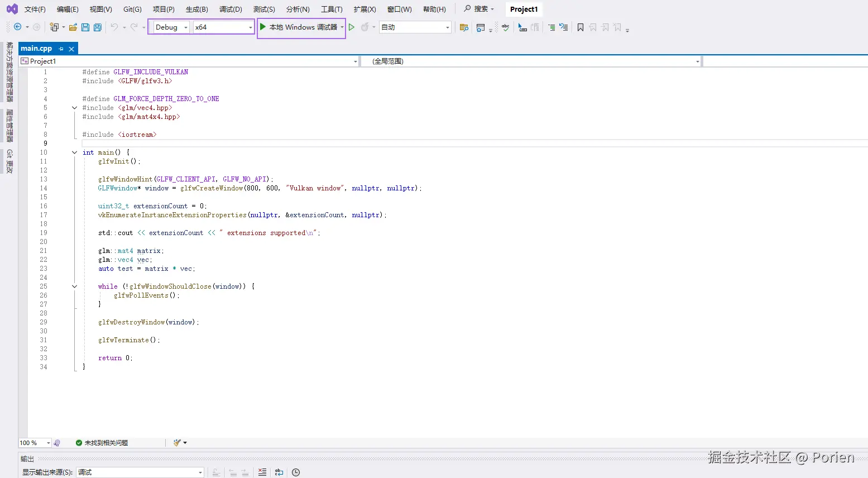Open the 生成(B) menu
Image resolution: width=868 pixels, height=478 pixels.
coord(196,9)
